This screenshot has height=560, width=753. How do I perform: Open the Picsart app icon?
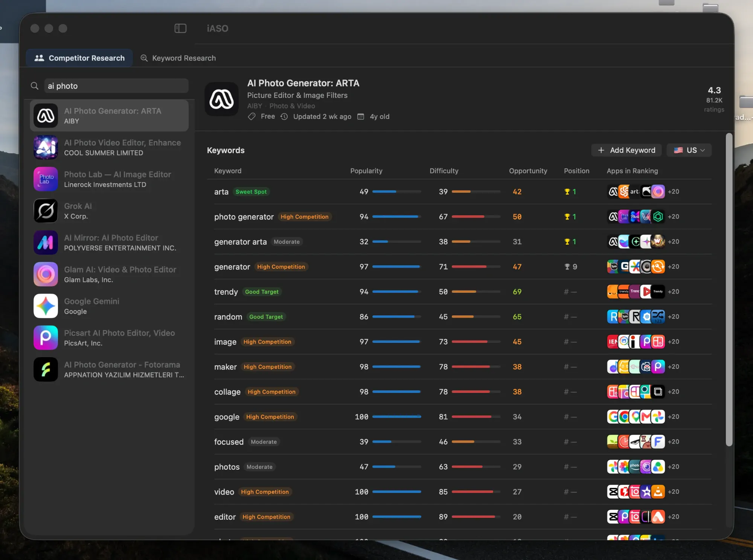46,338
